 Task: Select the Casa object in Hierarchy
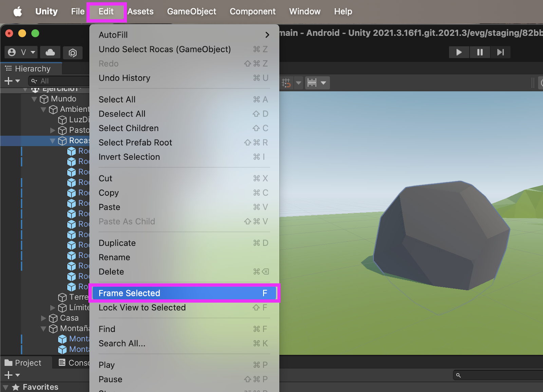click(69, 318)
